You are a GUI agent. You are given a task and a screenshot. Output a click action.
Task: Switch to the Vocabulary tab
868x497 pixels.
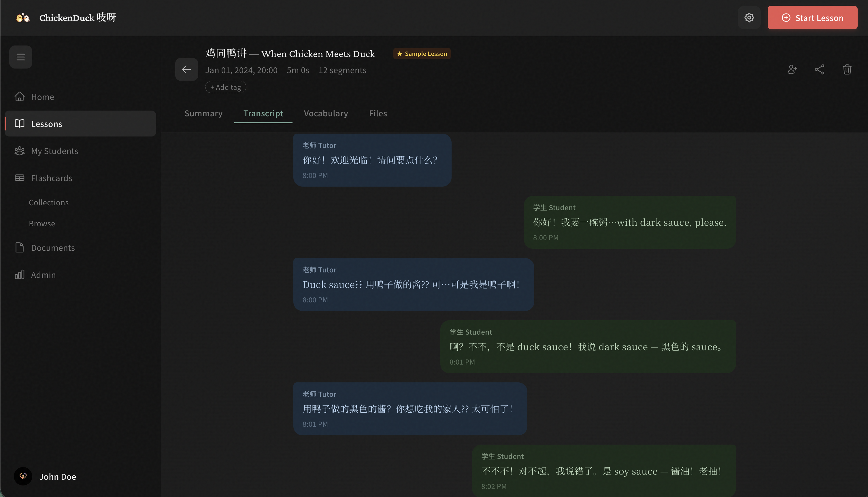pos(326,113)
